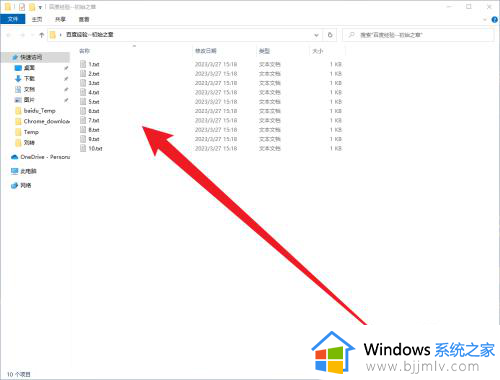Click the title bar properties icon
Viewport: 500px width, 380px height.
pyautogui.click(x=22, y=7)
